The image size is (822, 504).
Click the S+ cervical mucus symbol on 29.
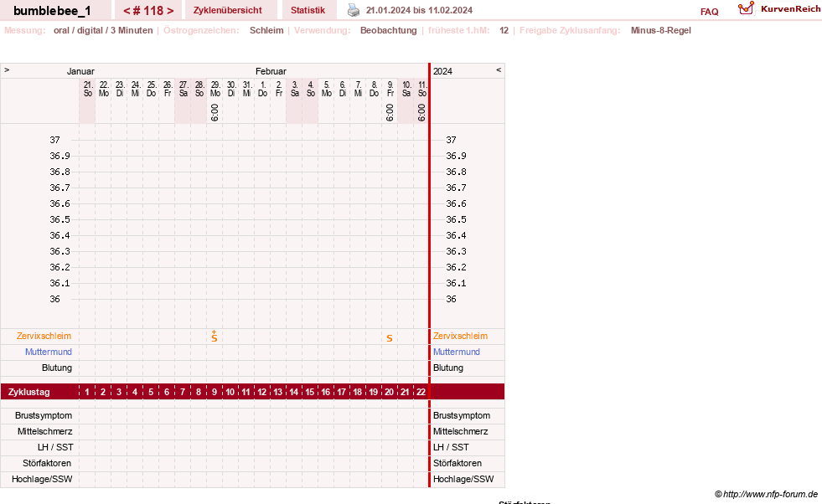pos(215,337)
